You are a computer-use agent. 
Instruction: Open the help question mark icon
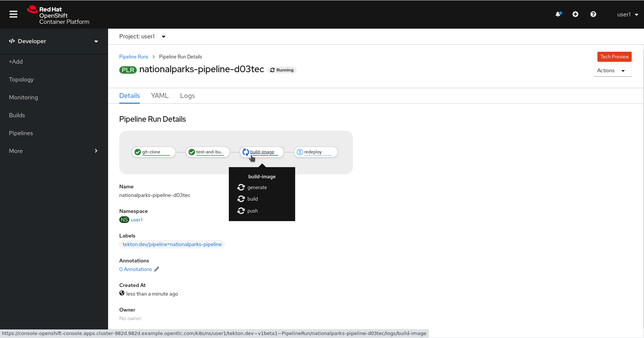click(593, 14)
